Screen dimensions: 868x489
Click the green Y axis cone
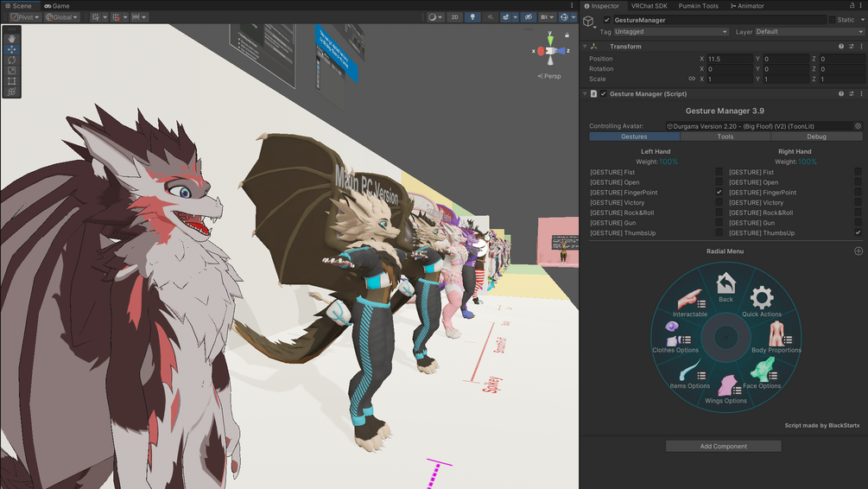coord(550,40)
